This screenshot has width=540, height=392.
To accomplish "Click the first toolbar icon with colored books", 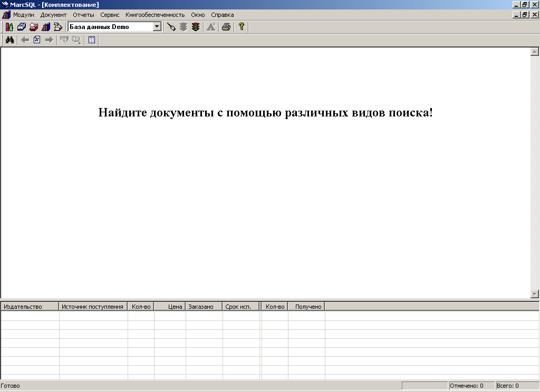I will click(x=9, y=27).
